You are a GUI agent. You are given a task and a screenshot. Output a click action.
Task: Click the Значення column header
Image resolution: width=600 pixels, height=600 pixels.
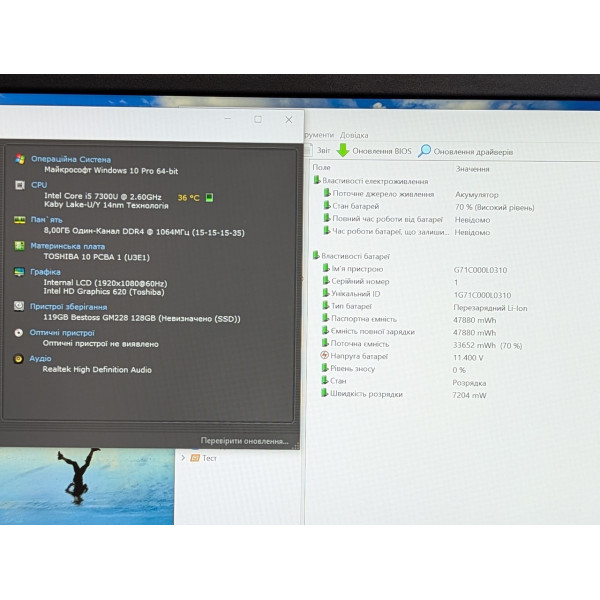[x=472, y=169]
